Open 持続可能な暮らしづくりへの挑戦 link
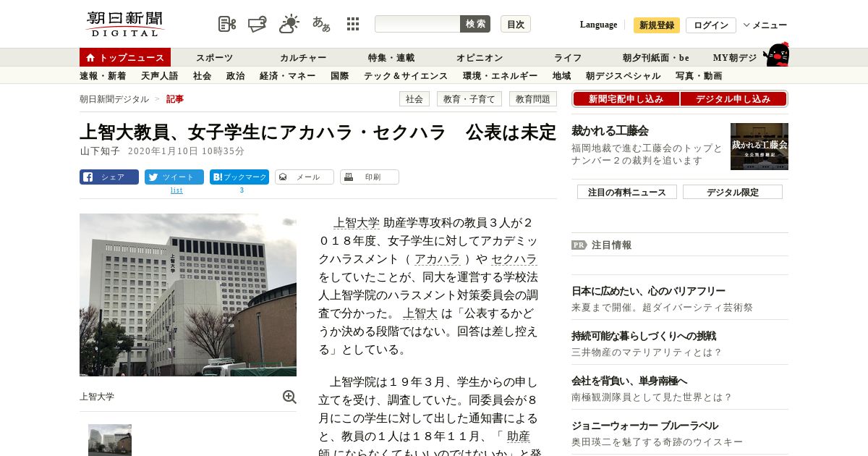The height and width of the screenshot is (456, 868). (x=644, y=336)
